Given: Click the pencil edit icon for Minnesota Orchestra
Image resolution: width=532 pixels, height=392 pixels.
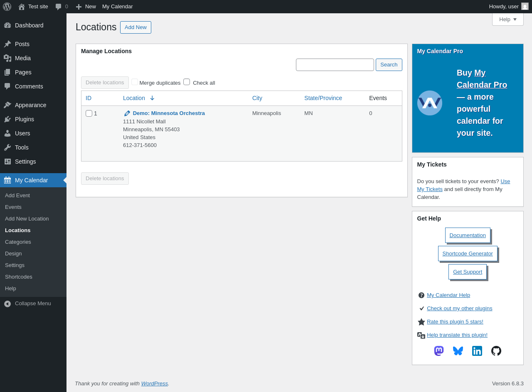Looking at the screenshot, I should 127,113.
